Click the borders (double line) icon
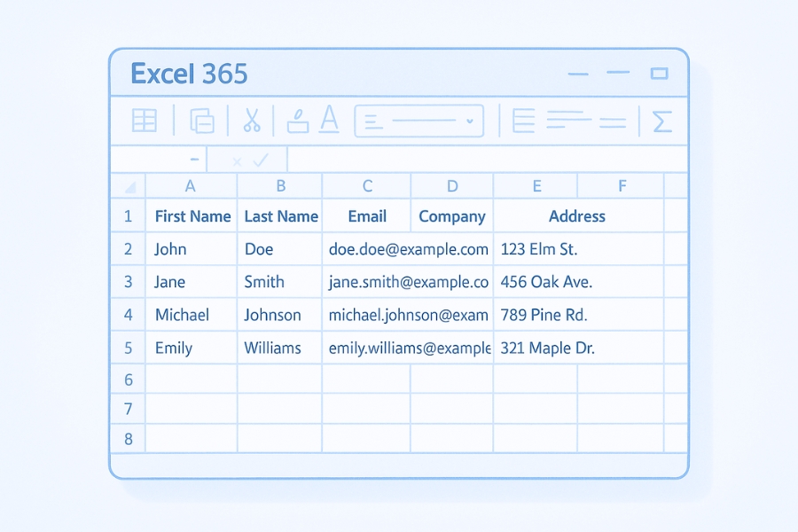The image size is (798, 532). click(614, 121)
